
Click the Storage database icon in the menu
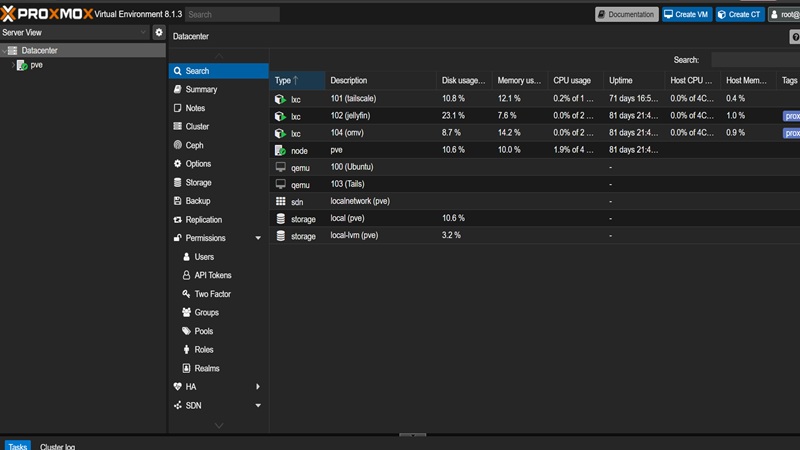[178, 182]
